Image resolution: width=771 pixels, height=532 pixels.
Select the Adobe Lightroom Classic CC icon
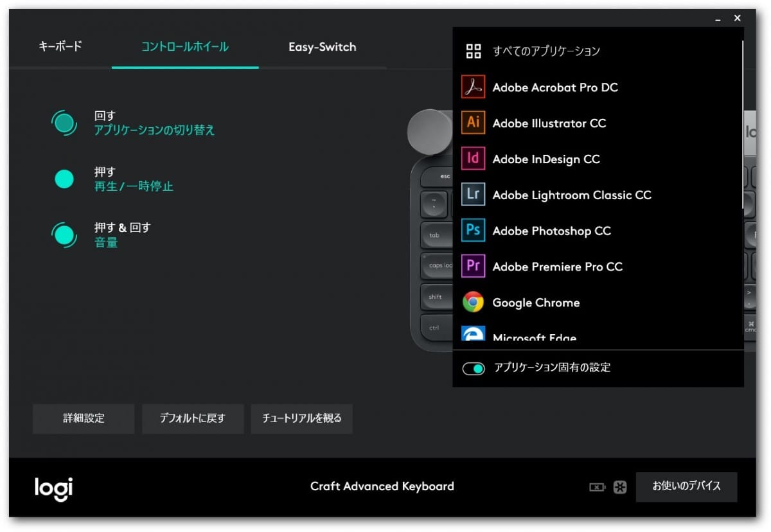tap(473, 195)
